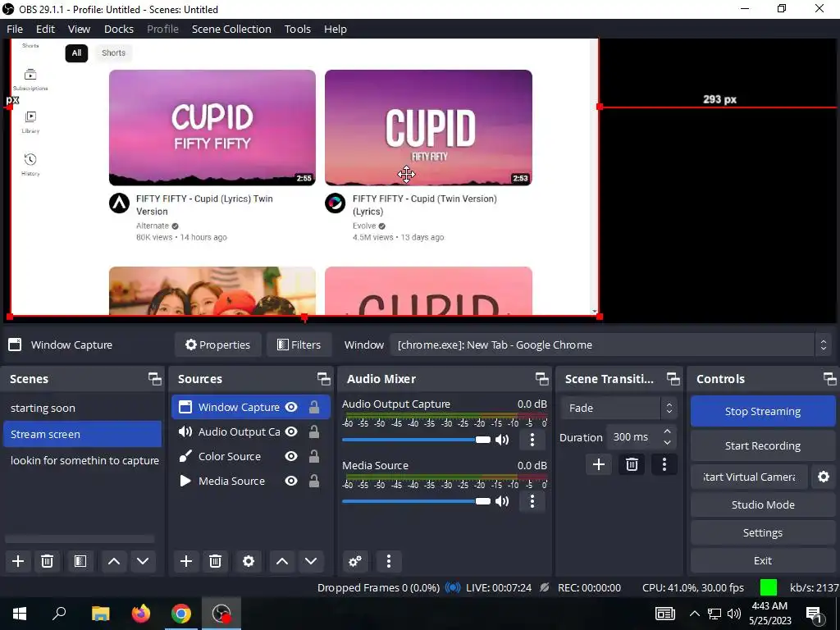Click Stop Streaming button
Screen dimensions: 840x630
[x=762, y=412]
